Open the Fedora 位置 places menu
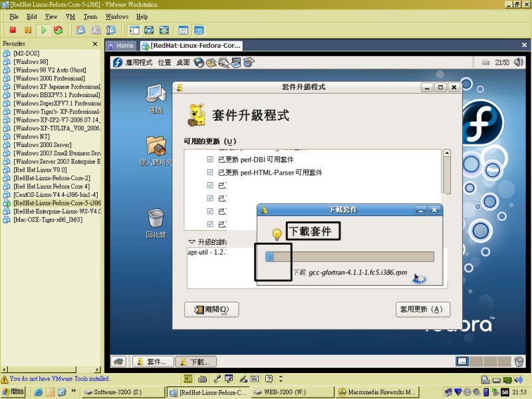Image resolution: width=532 pixels, height=399 pixels. pos(164,63)
